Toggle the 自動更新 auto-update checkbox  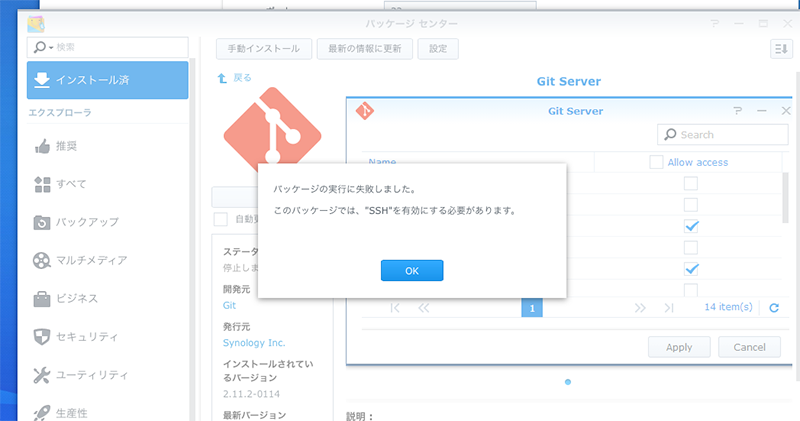(x=220, y=219)
